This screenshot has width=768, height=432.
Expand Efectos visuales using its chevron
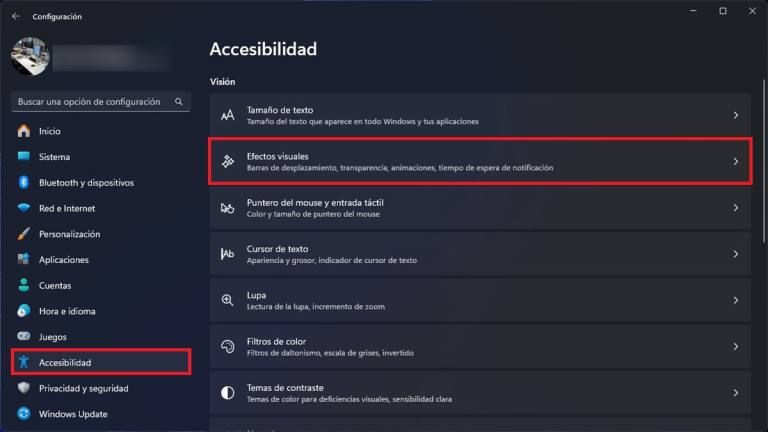pos(735,161)
